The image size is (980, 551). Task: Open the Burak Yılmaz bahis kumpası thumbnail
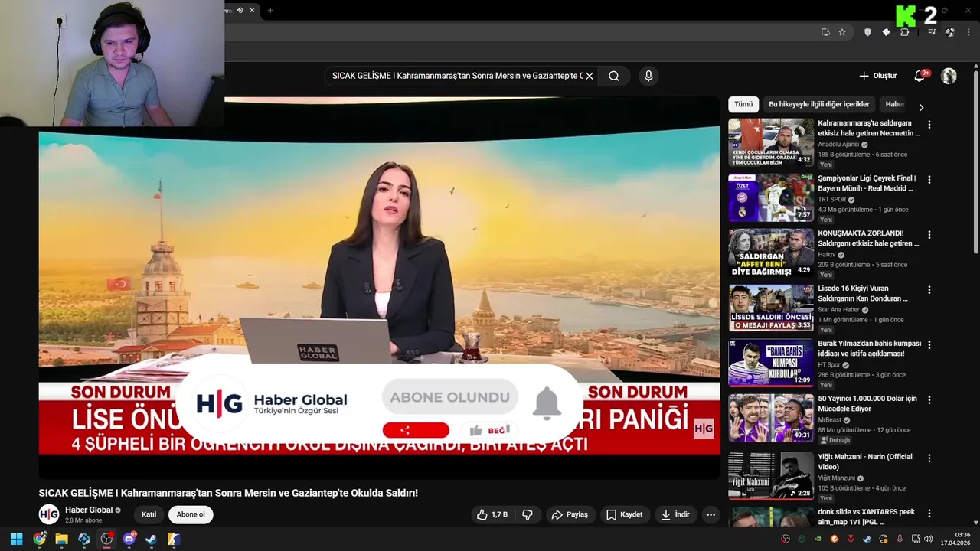click(770, 363)
